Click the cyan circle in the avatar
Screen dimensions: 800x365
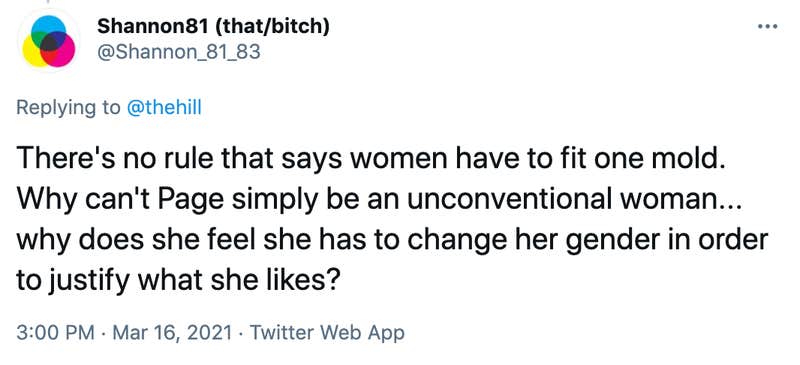[48, 30]
